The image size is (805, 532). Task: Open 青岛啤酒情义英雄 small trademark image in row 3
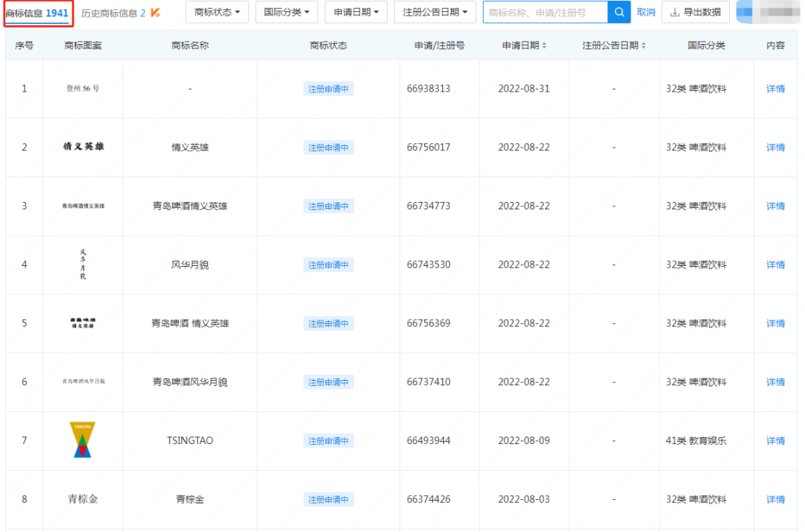(83, 206)
